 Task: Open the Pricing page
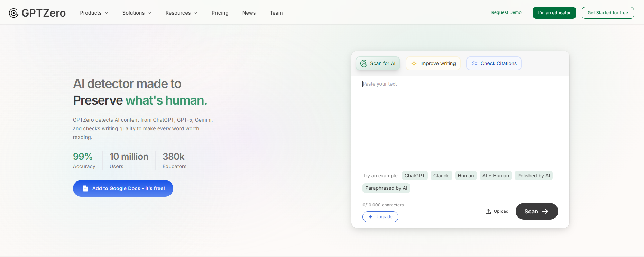pyautogui.click(x=220, y=13)
